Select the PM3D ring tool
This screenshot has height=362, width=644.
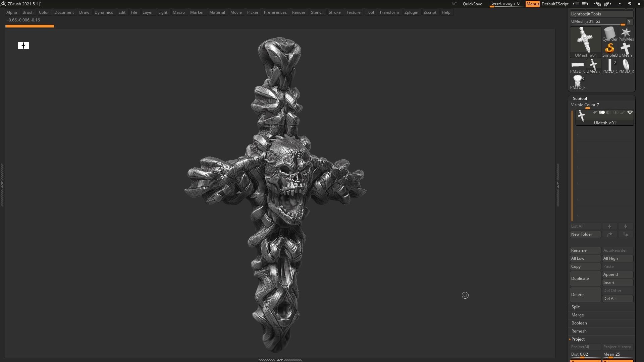(x=626, y=66)
